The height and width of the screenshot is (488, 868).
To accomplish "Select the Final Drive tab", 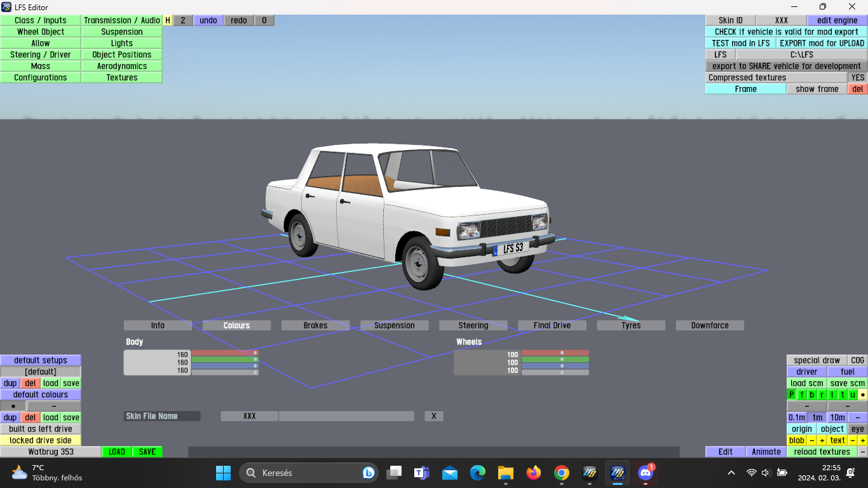I will coord(552,325).
